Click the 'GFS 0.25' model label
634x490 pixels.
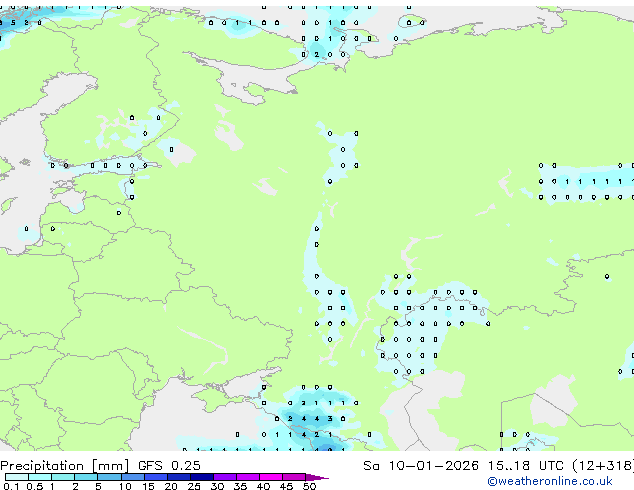(169, 466)
